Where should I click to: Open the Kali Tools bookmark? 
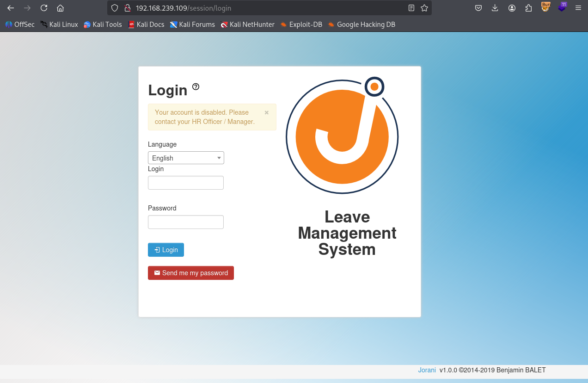coord(103,25)
